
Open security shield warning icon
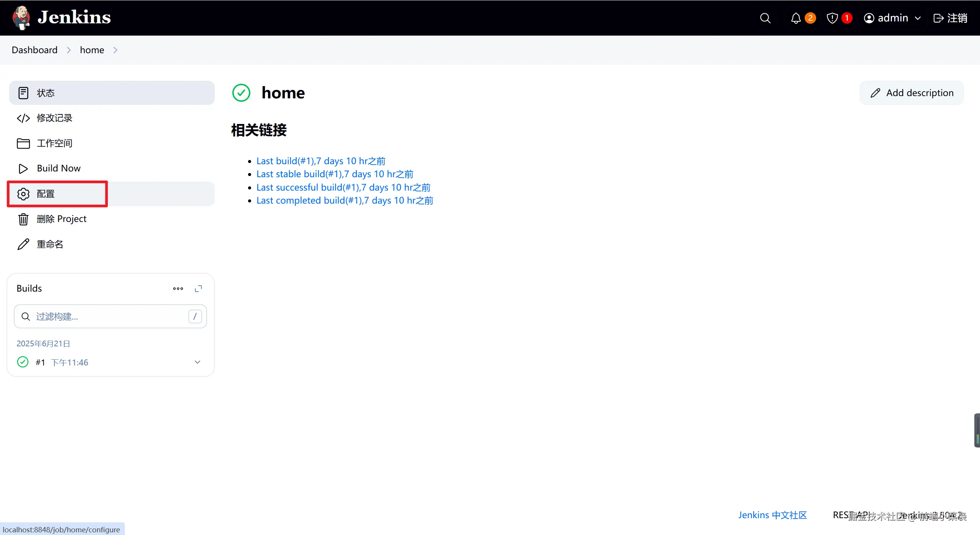click(x=832, y=18)
